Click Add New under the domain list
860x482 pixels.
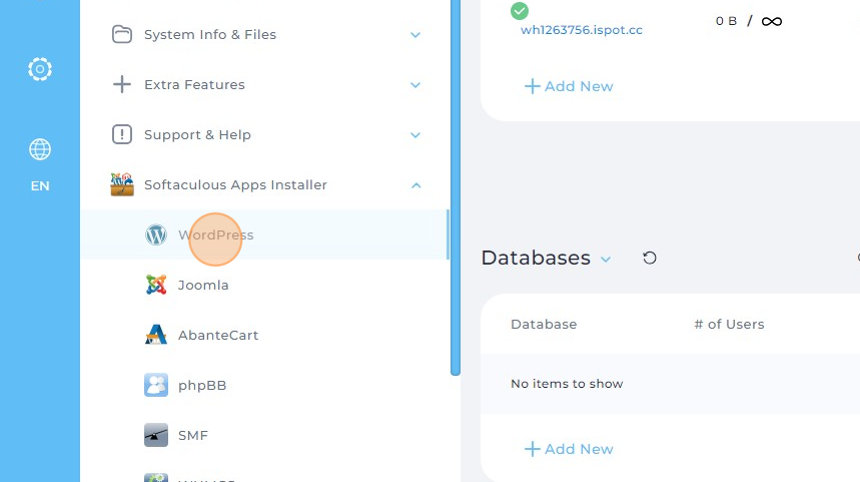tap(569, 86)
